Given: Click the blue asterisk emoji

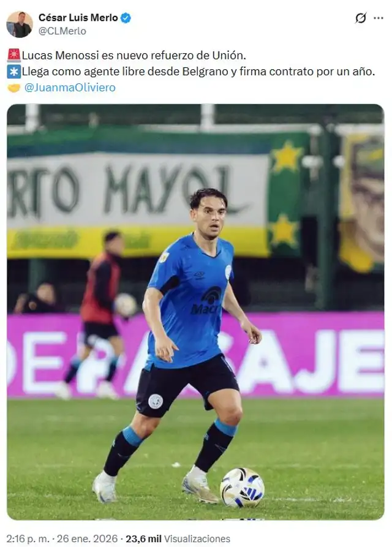Looking at the screenshot, I should pos(14,72).
